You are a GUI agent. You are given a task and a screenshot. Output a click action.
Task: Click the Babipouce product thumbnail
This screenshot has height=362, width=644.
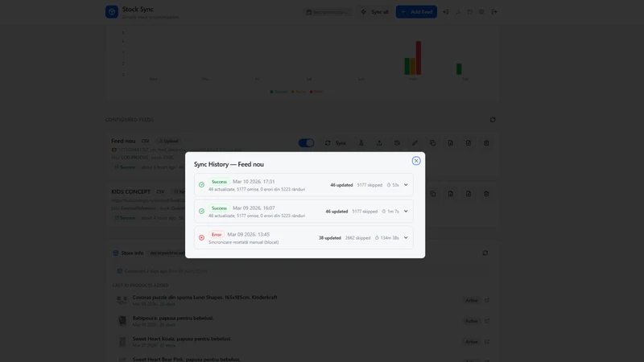pos(122,320)
